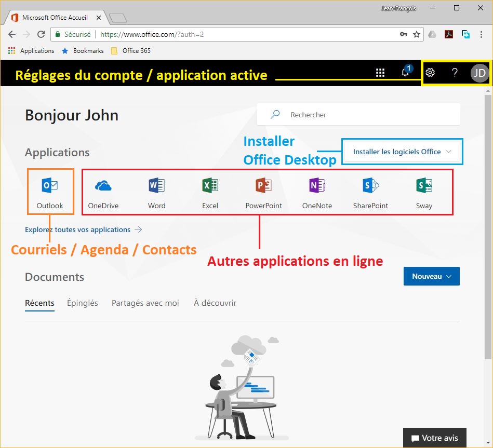Screen dimensions: 493x448
Task: View notifications via the bell icon
Action: point(405,73)
